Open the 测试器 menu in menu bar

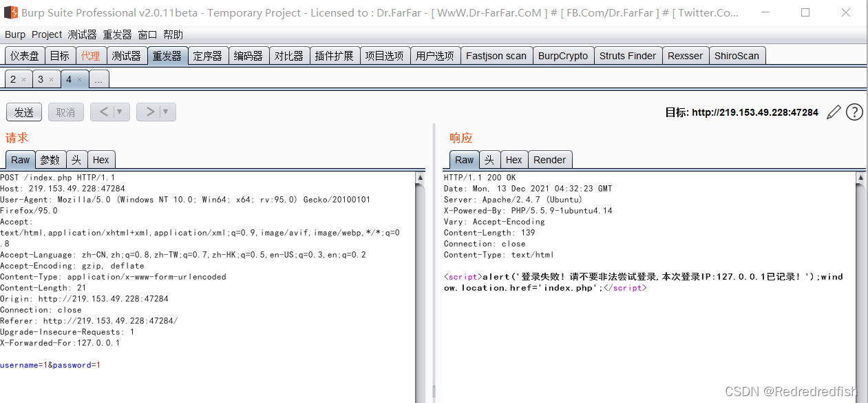[83, 34]
